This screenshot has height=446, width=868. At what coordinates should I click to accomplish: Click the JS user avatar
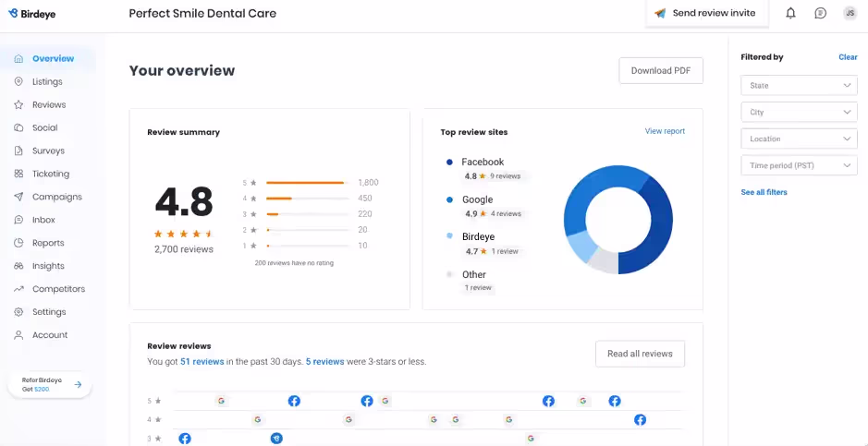[850, 13]
